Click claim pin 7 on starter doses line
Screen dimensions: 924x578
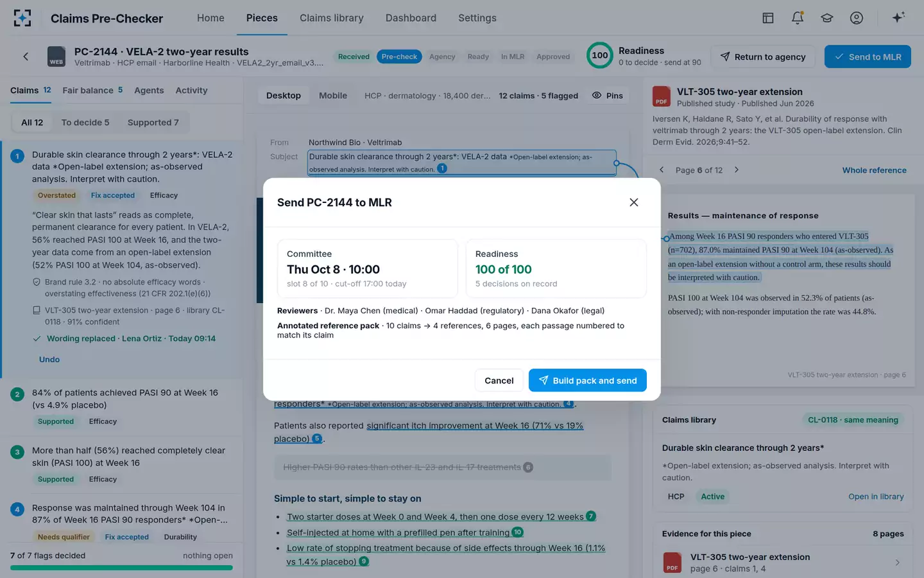point(591,516)
